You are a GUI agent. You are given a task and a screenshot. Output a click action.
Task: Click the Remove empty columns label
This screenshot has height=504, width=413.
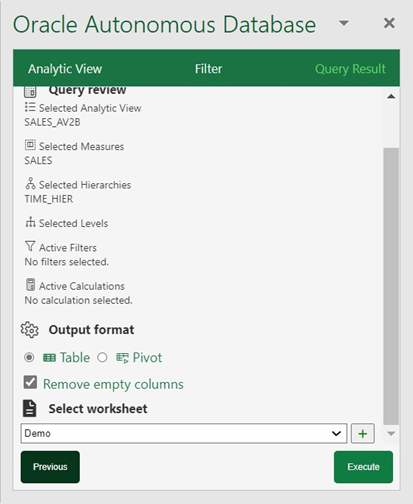coord(113,384)
